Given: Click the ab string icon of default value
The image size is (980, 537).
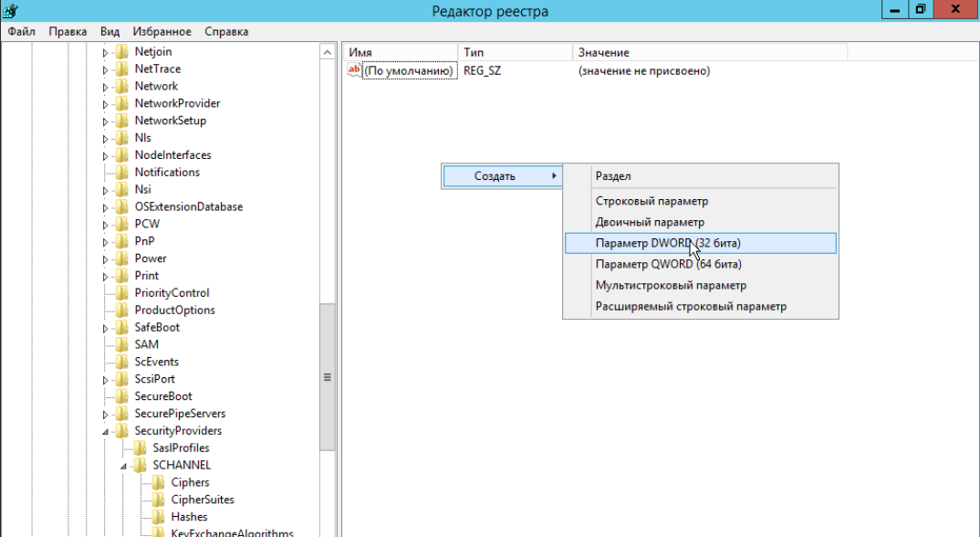Looking at the screenshot, I should [354, 70].
